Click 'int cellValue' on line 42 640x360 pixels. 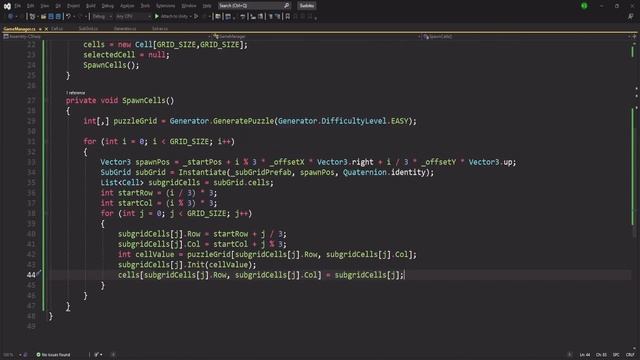(146, 254)
